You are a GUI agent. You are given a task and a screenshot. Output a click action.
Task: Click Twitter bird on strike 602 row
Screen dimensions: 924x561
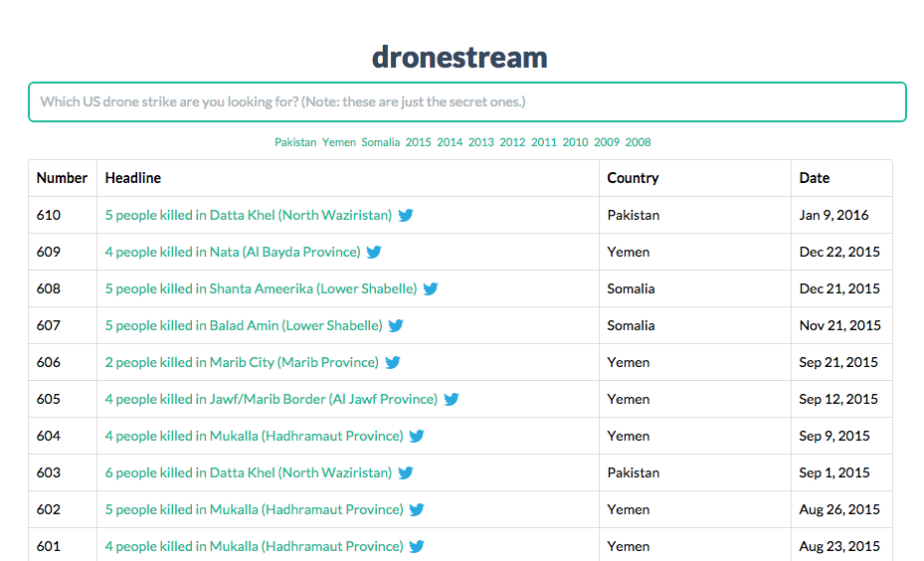[x=417, y=509]
